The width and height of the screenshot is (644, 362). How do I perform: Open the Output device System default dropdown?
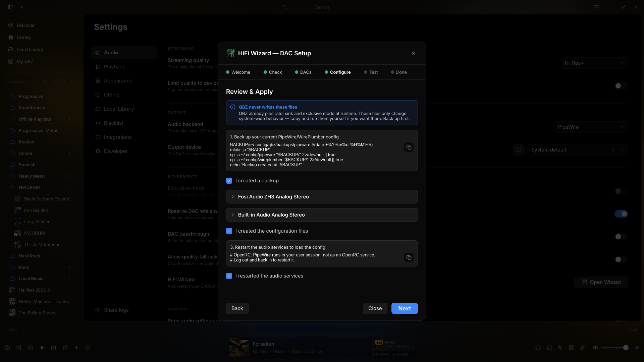pyautogui.click(x=578, y=150)
